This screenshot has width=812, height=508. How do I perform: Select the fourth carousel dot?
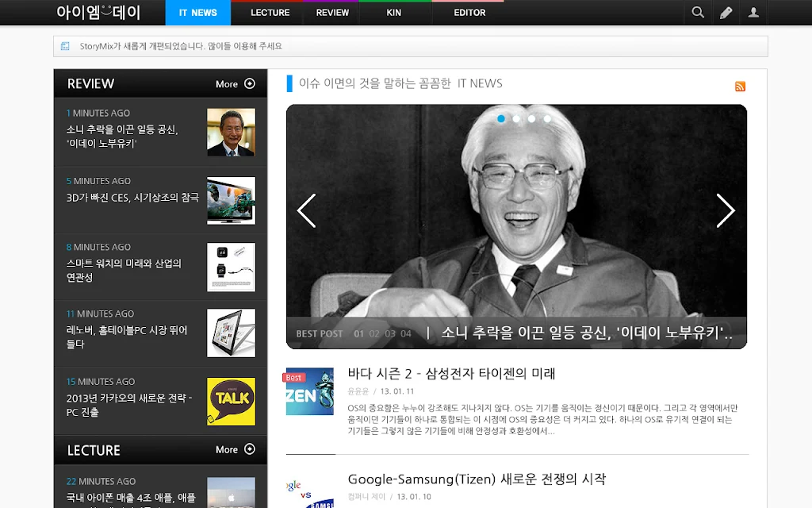[547, 119]
